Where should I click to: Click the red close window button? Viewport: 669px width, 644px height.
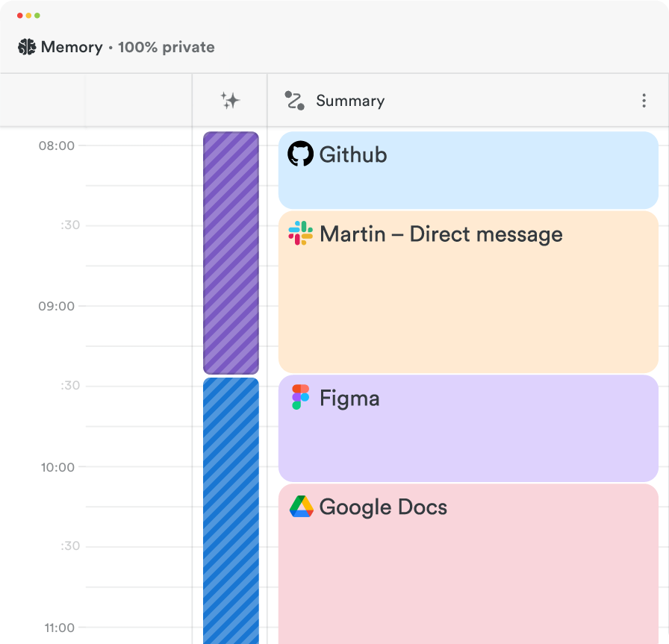coord(19,16)
